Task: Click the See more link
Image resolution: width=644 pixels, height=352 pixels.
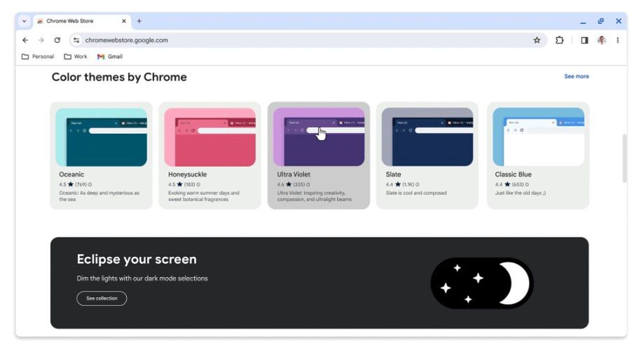Action: (576, 76)
